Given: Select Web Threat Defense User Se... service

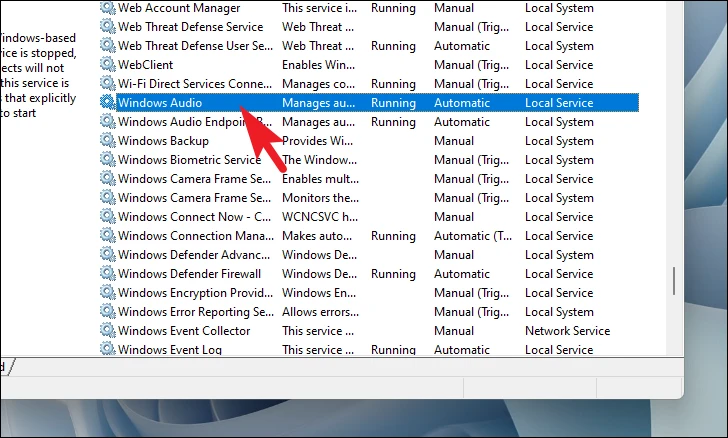Looking at the screenshot, I should [195, 46].
